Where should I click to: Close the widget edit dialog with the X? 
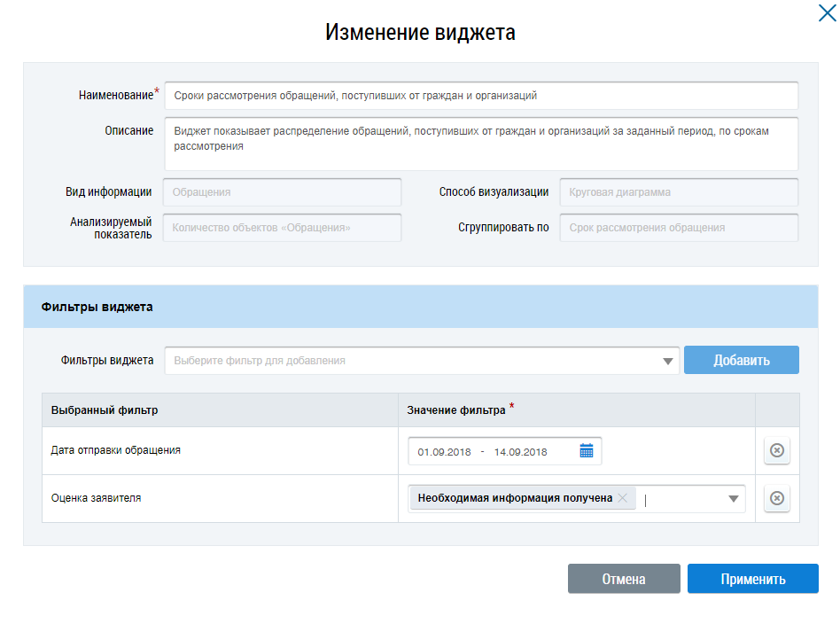pyautogui.click(x=824, y=12)
